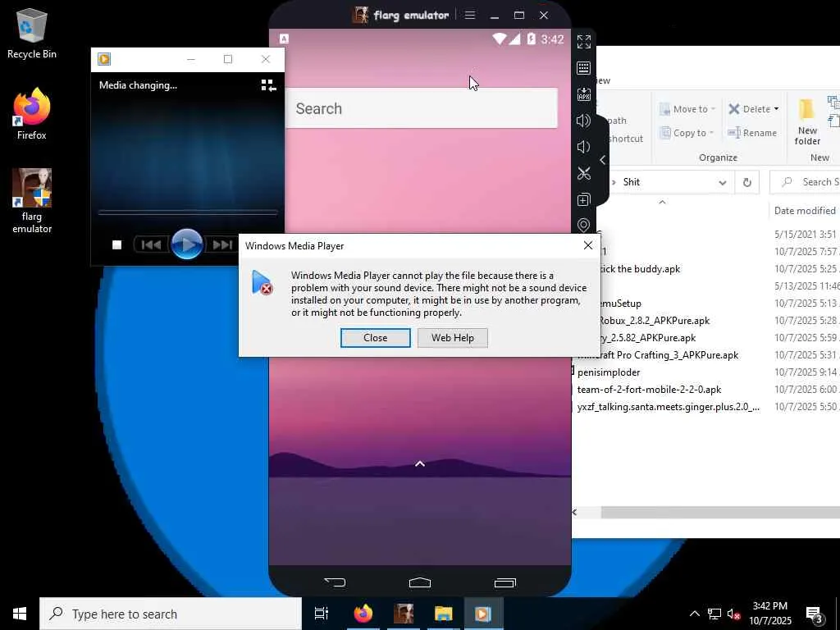Open the taskbar clock and date
The height and width of the screenshot is (630, 840).
(769, 614)
